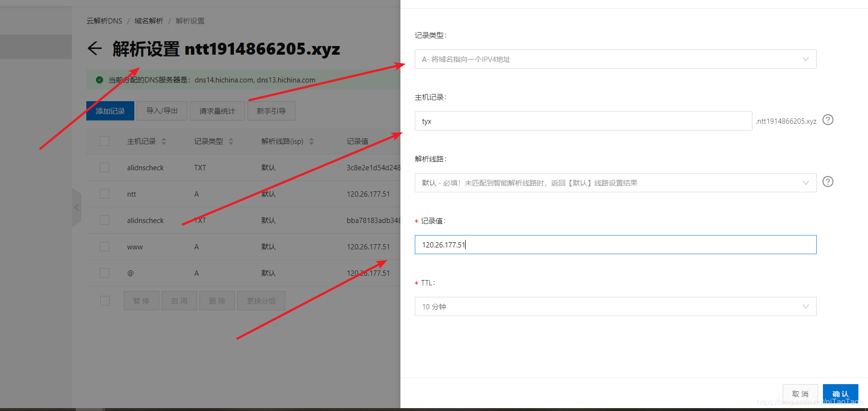Focus the 记录值 input with 120.26.177.51

[x=615, y=245]
